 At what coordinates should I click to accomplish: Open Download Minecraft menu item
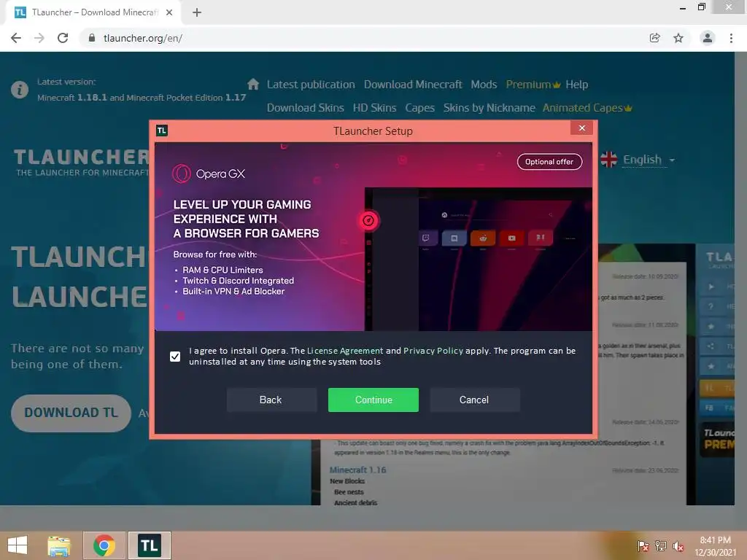point(413,85)
